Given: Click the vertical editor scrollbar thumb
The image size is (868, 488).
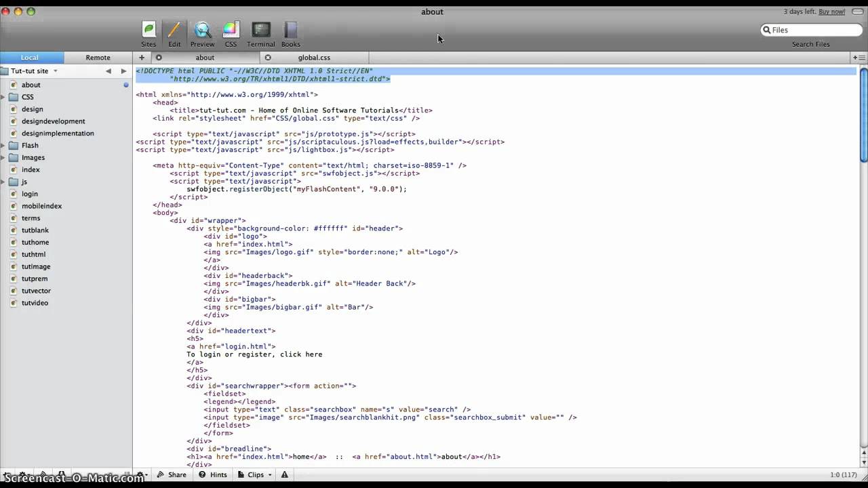Looking at the screenshot, I should (863, 115).
